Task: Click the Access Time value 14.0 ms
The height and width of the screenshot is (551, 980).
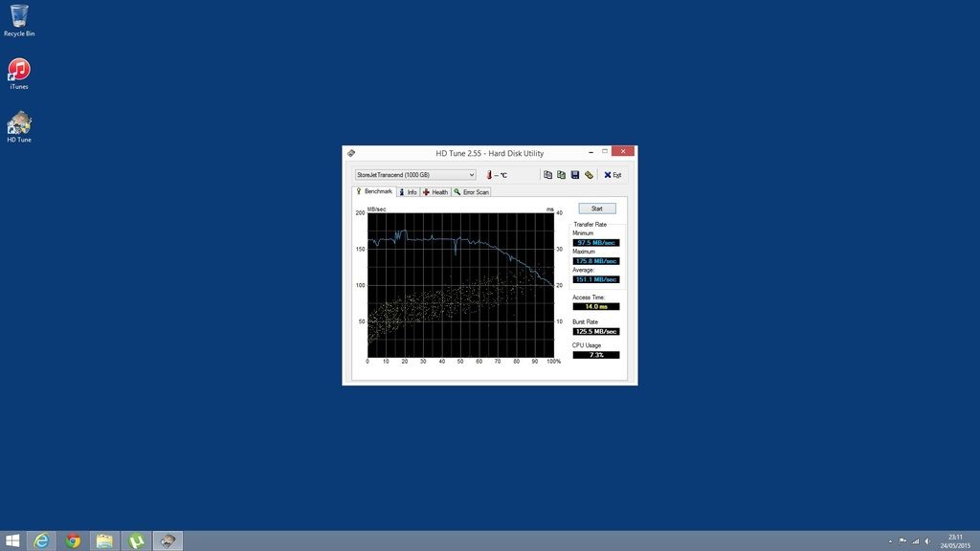Action: pos(596,307)
